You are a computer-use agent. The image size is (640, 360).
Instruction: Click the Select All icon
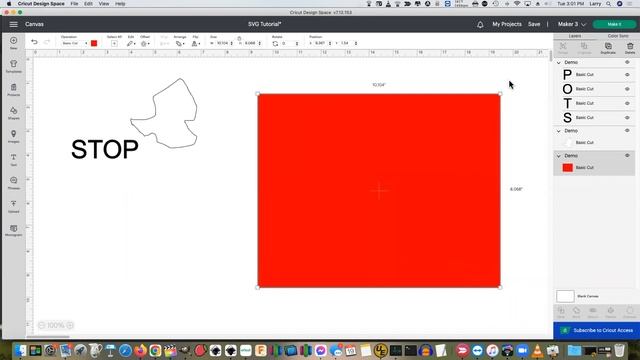(114, 43)
